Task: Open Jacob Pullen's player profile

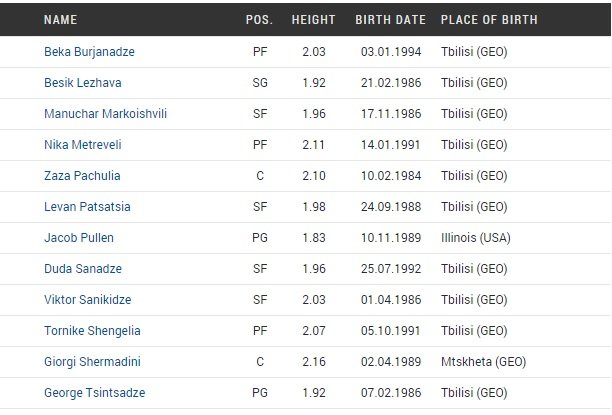Action: coord(81,238)
